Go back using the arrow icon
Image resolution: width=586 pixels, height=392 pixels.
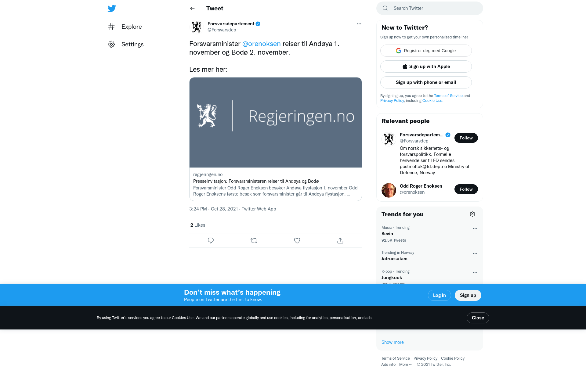pos(192,8)
